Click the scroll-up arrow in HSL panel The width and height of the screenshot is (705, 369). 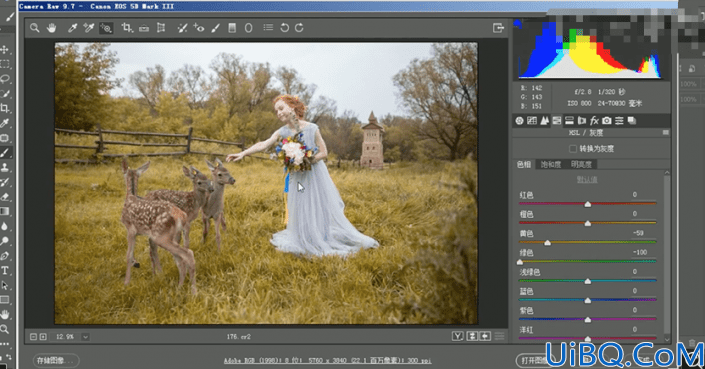click(x=667, y=173)
